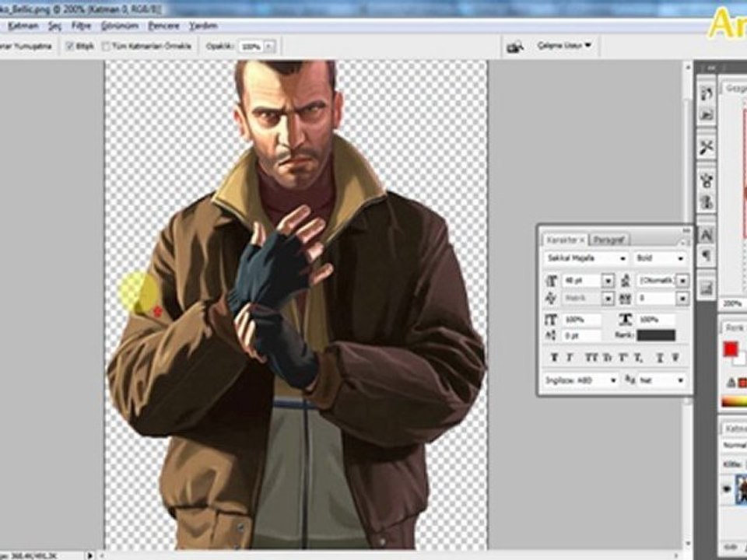Apply Subscript text style
The image size is (747, 560).
(639, 357)
